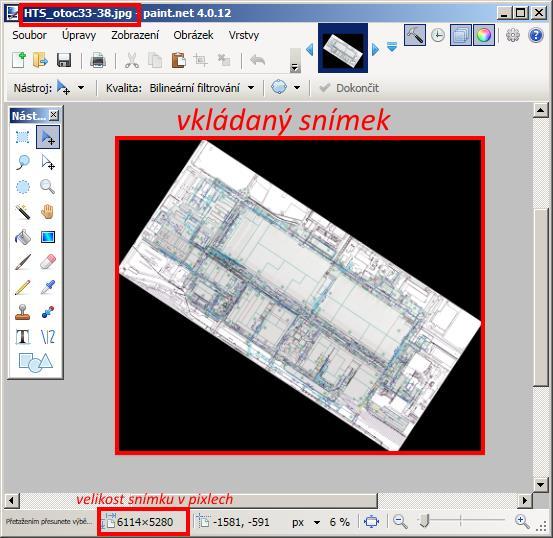Image resolution: width=553 pixels, height=538 pixels.
Task: Go to next image tab arrow
Action: tap(375, 49)
